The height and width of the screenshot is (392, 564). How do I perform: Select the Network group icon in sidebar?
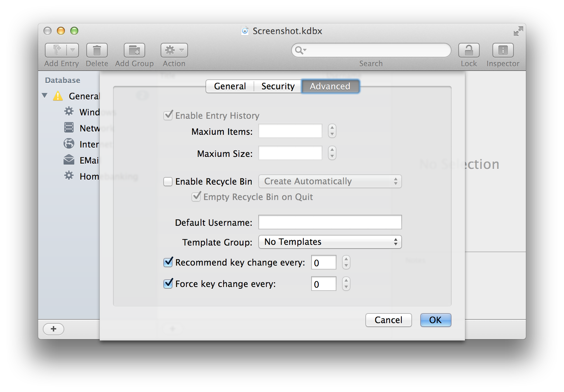pyautogui.click(x=69, y=127)
